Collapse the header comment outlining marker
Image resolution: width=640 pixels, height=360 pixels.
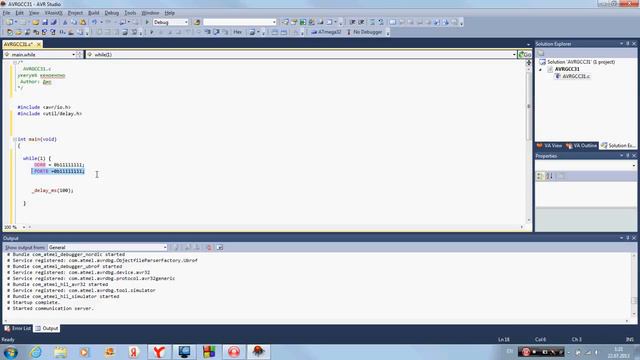(15, 62)
